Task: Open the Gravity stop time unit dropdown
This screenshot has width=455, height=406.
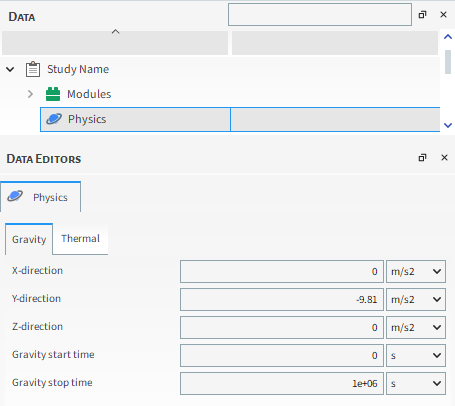Action: point(416,384)
